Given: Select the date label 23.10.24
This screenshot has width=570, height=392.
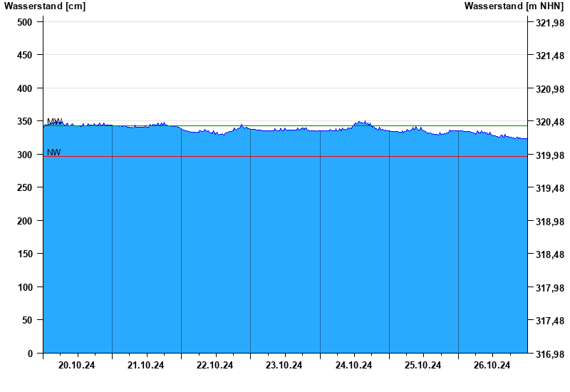Looking at the screenshot, I should 284,366.
